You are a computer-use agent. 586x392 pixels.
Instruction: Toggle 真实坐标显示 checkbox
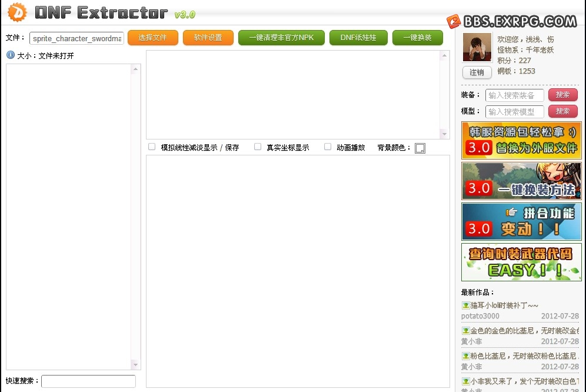pos(258,147)
